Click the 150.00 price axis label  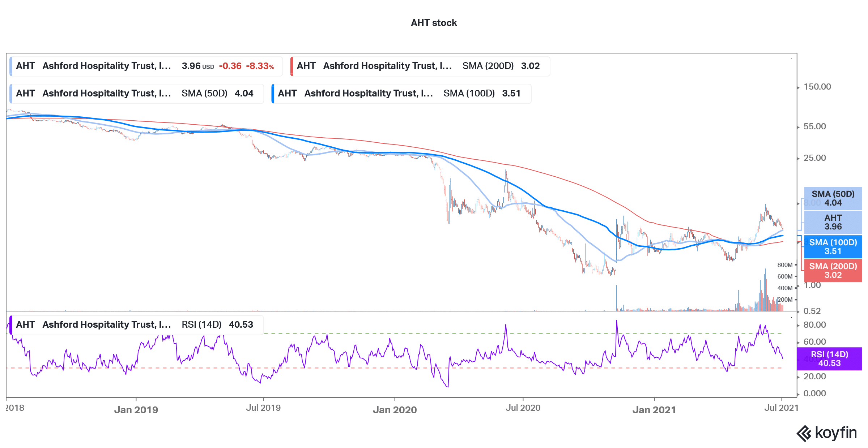coord(817,87)
